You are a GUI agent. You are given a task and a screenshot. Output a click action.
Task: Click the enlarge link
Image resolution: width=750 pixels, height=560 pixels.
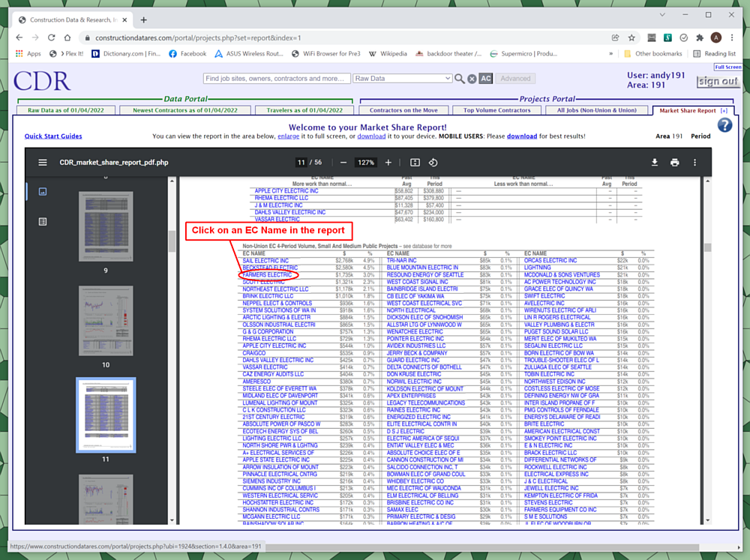click(289, 136)
